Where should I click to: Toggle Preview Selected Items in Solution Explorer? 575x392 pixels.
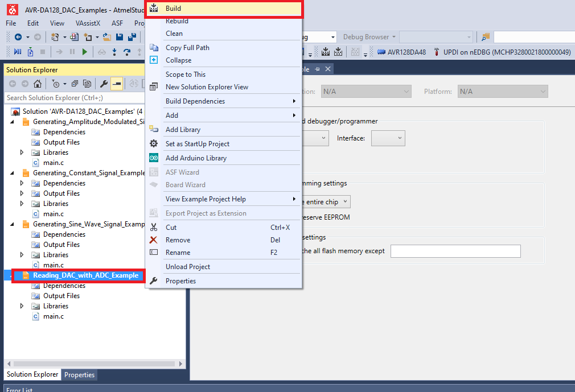pos(117,84)
